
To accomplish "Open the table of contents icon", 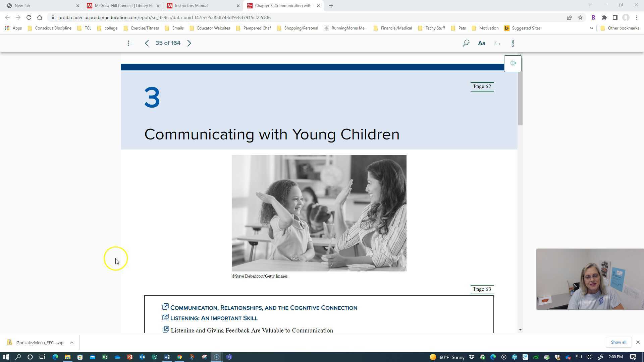I will point(131,43).
